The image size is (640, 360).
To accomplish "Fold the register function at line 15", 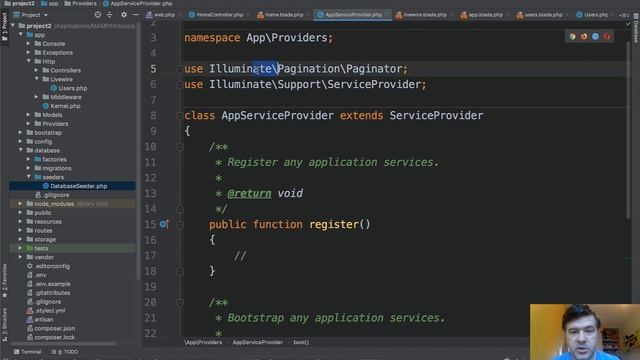I will click(180, 224).
